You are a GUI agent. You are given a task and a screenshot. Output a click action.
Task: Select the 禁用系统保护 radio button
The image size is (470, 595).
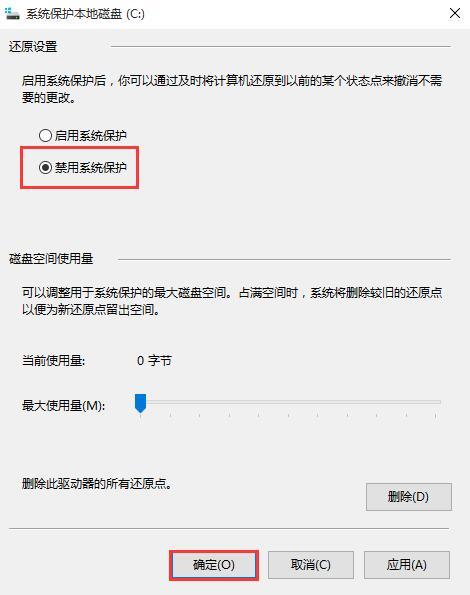[45, 167]
